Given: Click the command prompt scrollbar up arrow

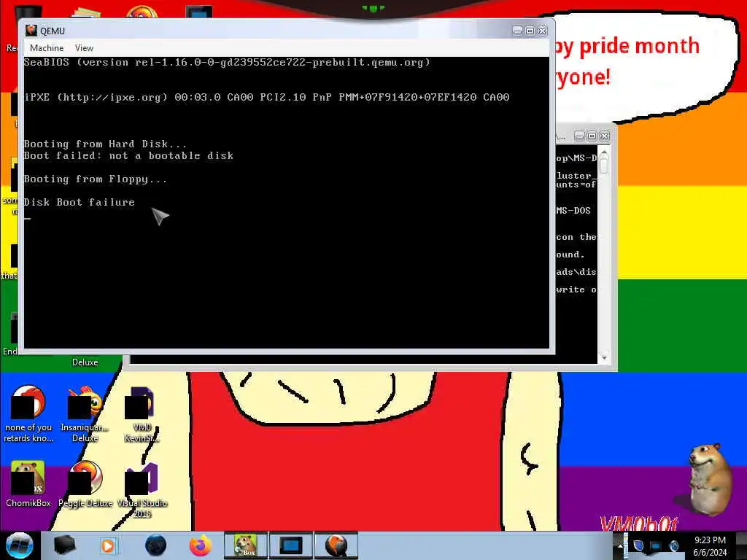Looking at the screenshot, I should pos(604,153).
